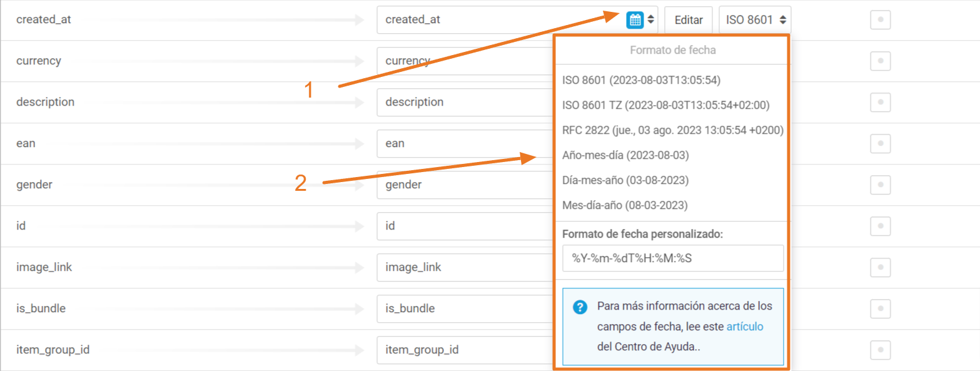Select Día-mes-año (03-08-2023) format
Image resolution: width=980 pixels, height=371 pixels.
pos(625,180)
